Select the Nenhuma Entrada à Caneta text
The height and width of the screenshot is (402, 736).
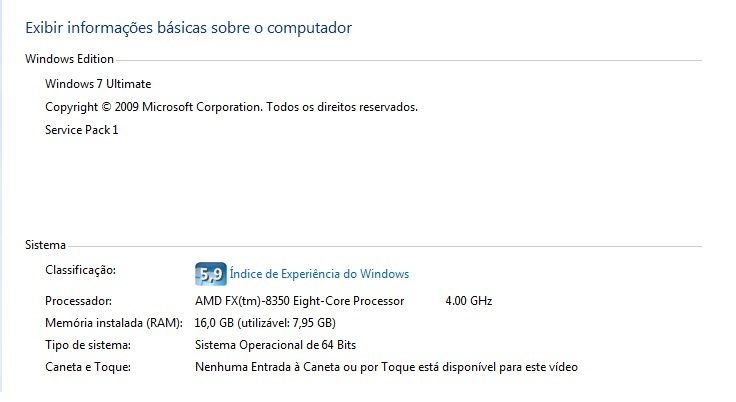(386, 367)
